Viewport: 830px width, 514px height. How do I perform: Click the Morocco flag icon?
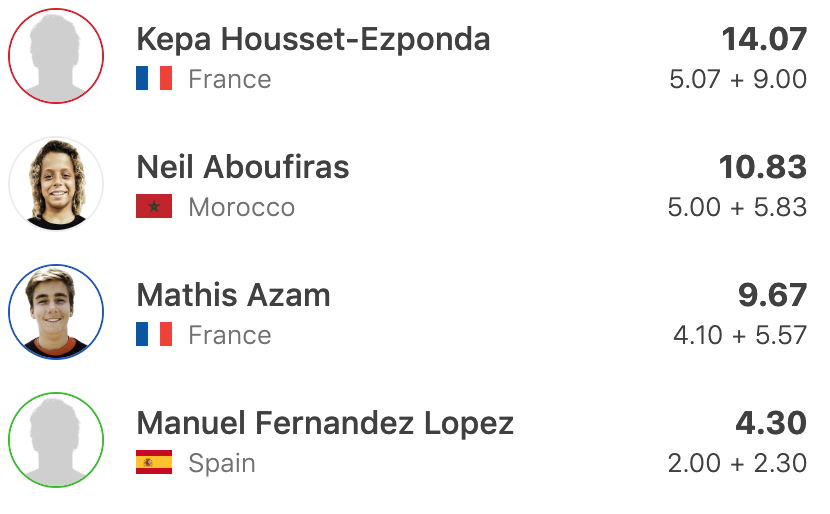(x=154, y=207)
